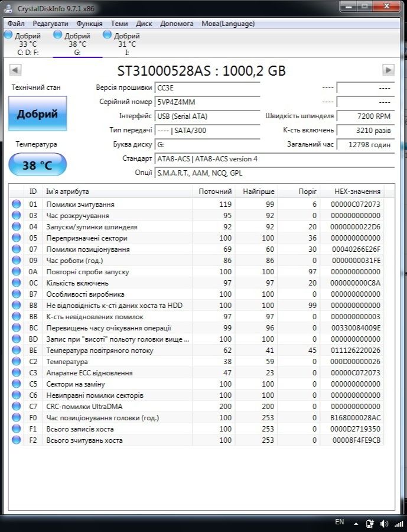Click the transfer mode field SATA/300

pos(207,131)
